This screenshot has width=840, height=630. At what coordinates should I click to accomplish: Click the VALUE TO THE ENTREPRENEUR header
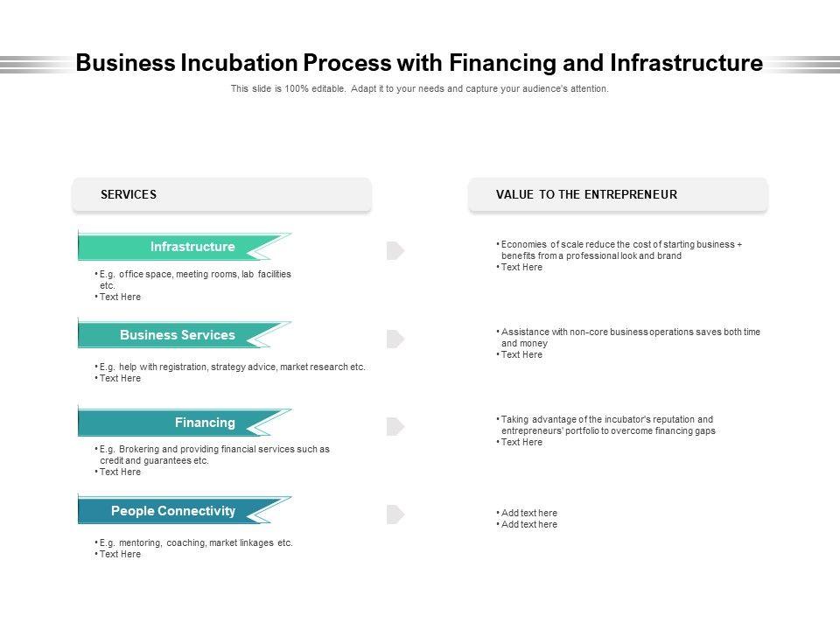tap(618, 195)
